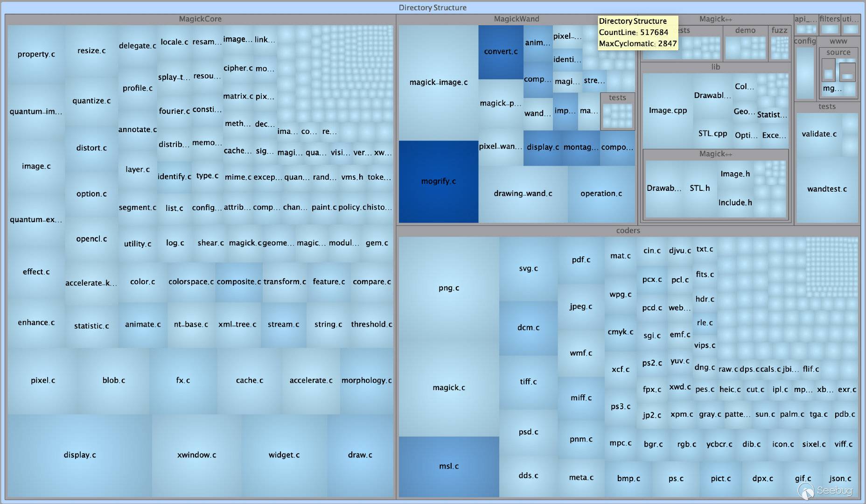The width and height of the screenshot is (866, 504).
Task: Click the dcm.c cell
Action: click(x=528, y=328)
